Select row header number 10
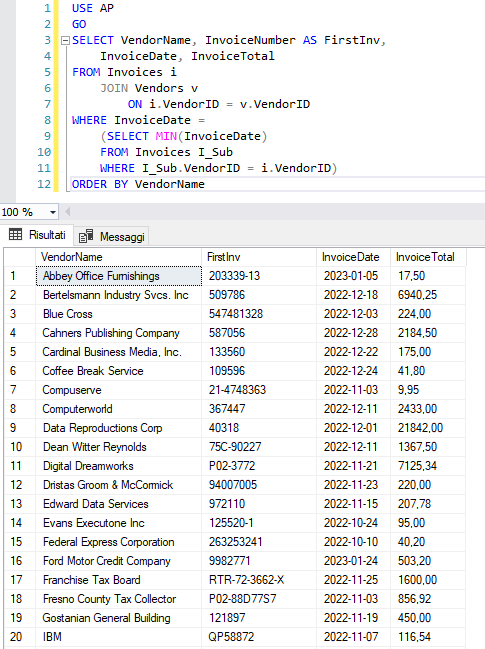485x649 pixels. pos(20,447)
